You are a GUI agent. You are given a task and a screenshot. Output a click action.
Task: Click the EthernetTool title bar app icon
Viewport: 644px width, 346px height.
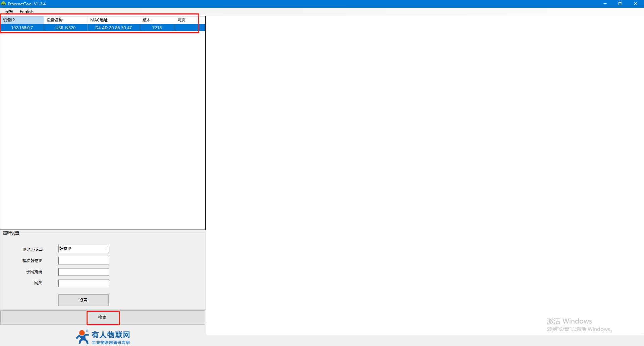pos(3,4)
